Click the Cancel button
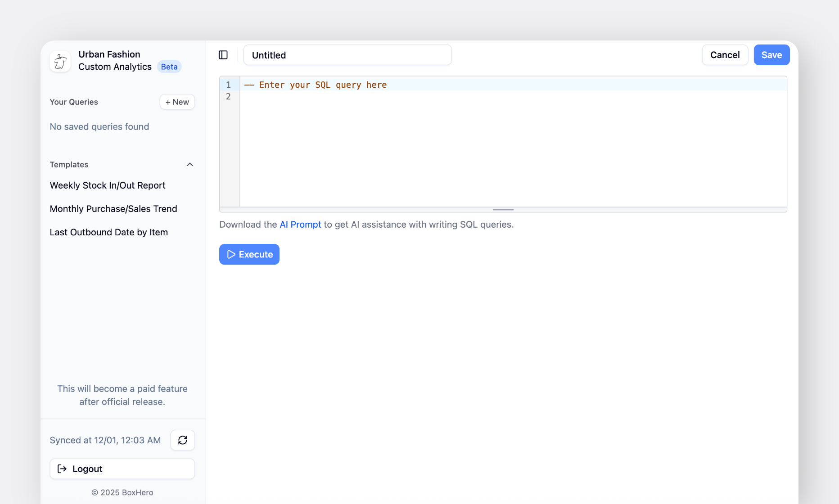The image size is (839, 504). tap(725, 54)
